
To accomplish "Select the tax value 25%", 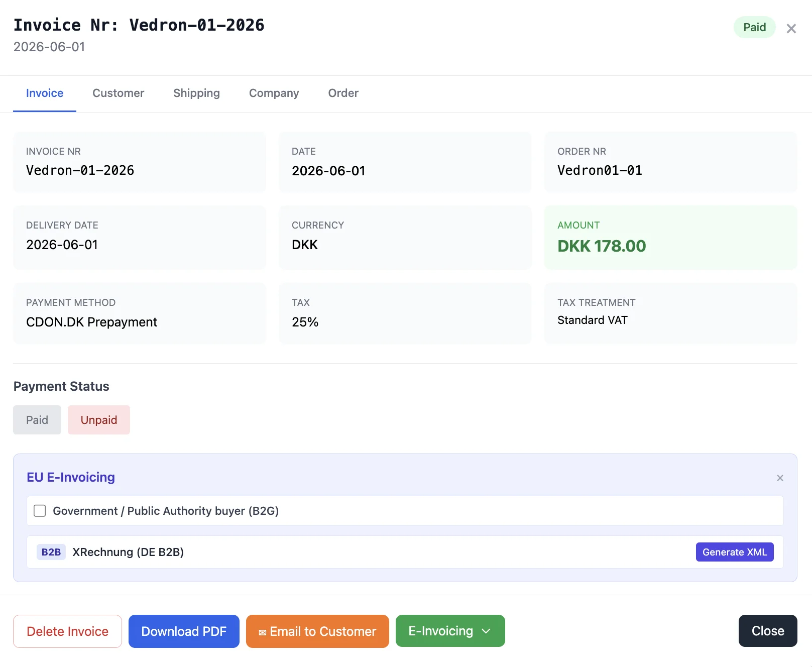I will 305,322.
